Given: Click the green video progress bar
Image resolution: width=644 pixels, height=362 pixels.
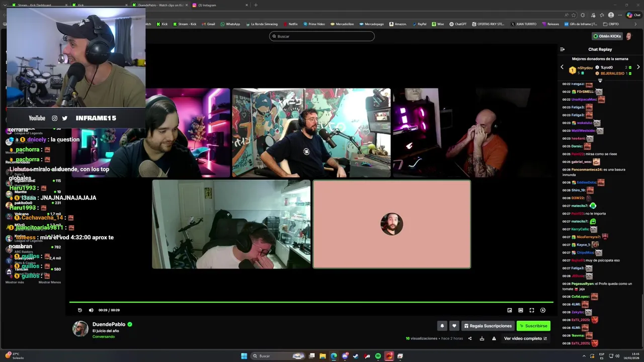Looking at the screenshot, I should [311, 302].
